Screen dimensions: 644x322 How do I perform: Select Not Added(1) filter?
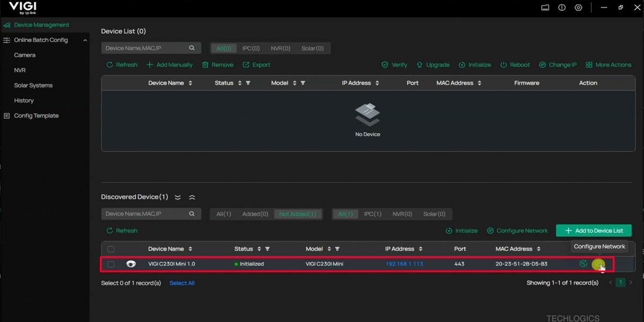297,214
